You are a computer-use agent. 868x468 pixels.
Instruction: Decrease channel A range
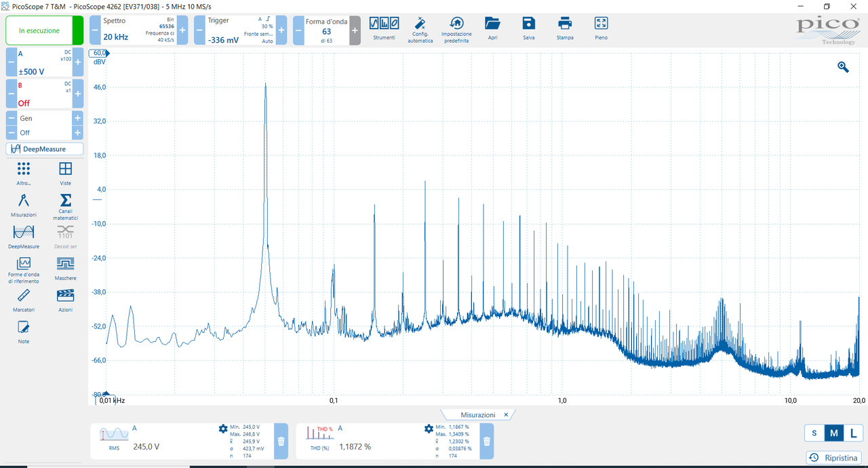coord(12,62)
